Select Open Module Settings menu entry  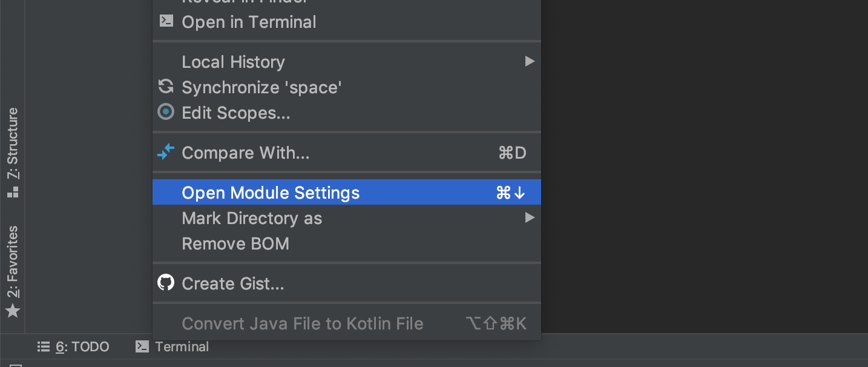(347, 192)
